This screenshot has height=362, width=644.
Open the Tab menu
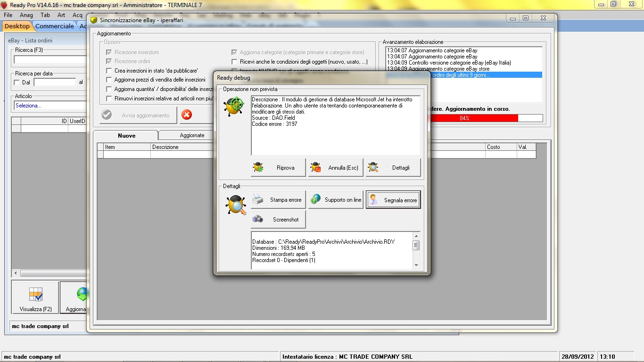pyautogui.click(x=45, y=15)
